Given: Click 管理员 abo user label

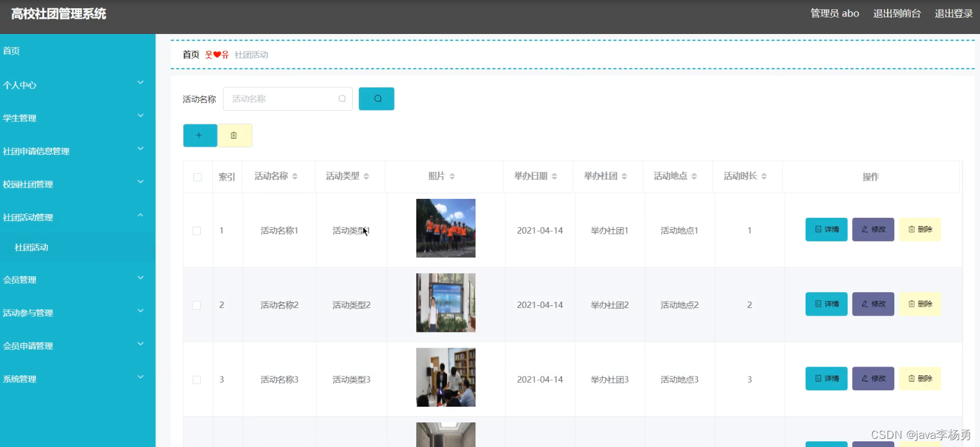Looking at the screenshot, I should click(835, 13).
